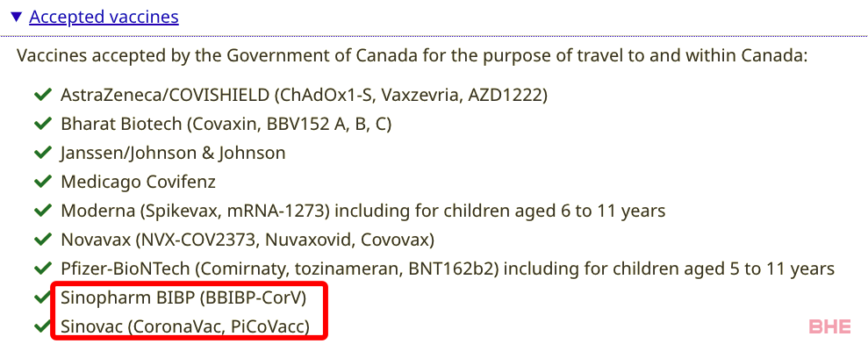The image size is (868, 351).
Task: Click the checkmark next to Janssen/Johnson & Johnson
Action: (43, 153)
